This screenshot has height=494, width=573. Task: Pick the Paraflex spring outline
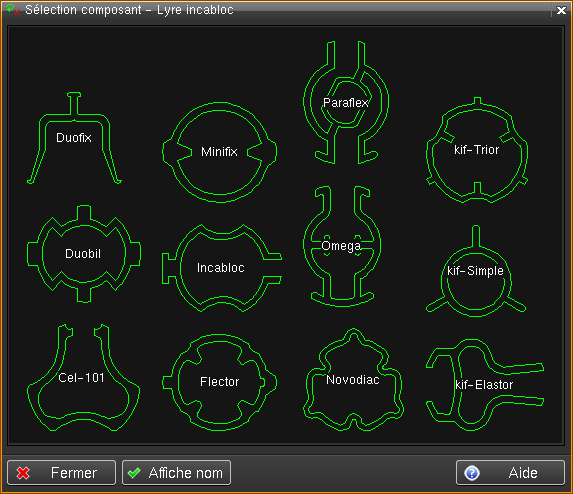346,102
